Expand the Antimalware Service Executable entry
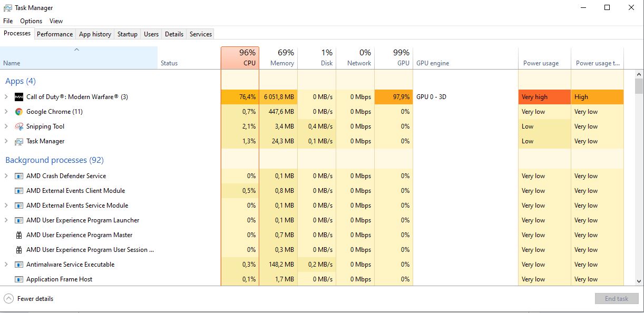 pos(6,265)
